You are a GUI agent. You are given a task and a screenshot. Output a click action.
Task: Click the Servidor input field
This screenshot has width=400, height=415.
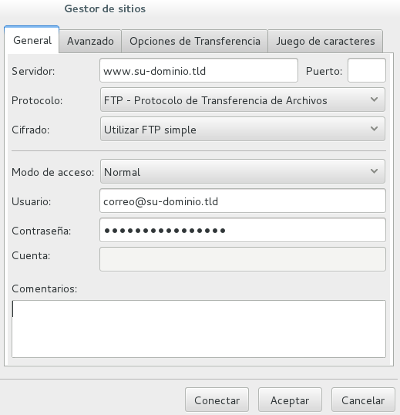tap(198, 71)
